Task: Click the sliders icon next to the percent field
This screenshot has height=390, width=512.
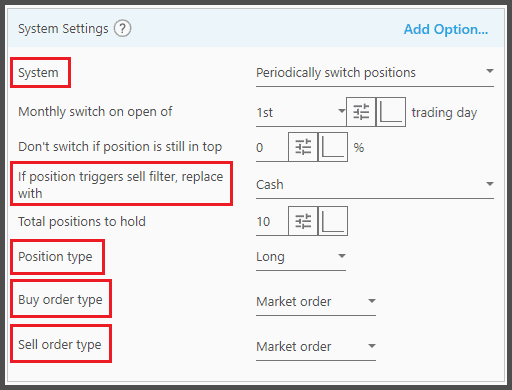Action: click(x=303, y=147)
